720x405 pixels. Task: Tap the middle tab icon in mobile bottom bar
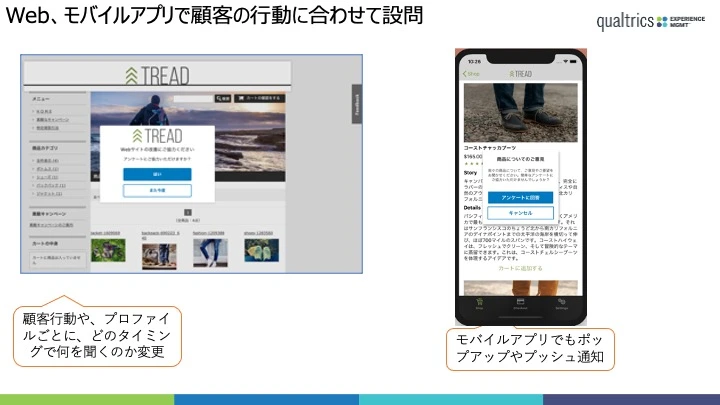(520, 302)
